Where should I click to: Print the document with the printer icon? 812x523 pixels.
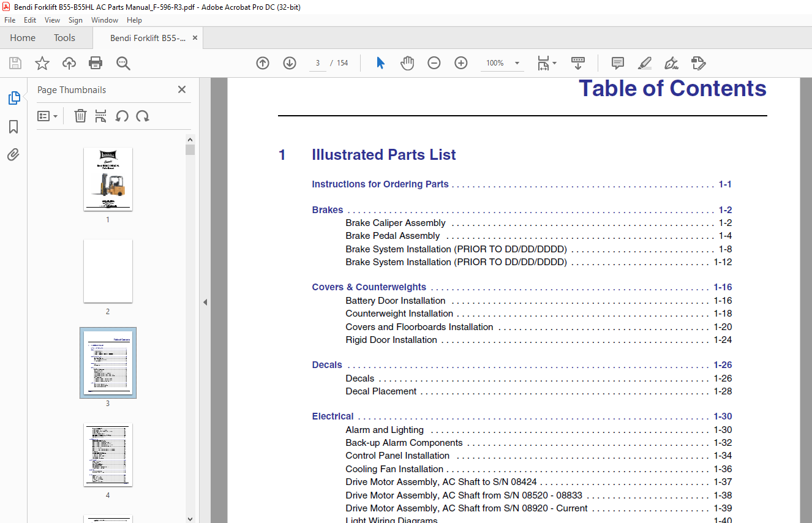coord(96,63)
